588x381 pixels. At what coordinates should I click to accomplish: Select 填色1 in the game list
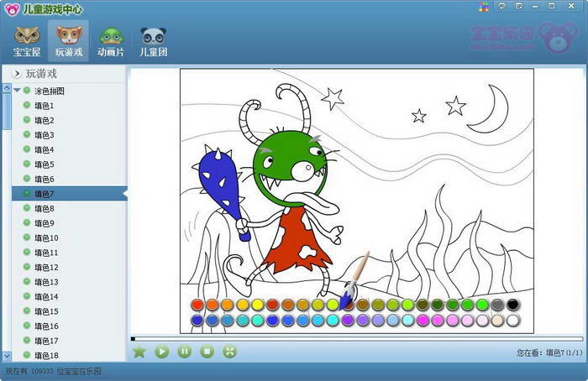(44, 106)
